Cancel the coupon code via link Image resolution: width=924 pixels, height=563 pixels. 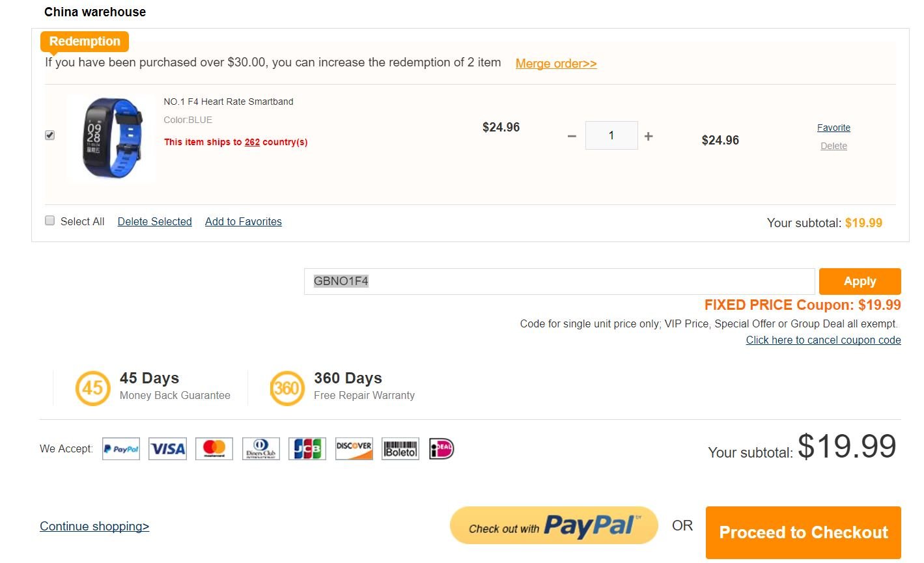pos(823,340)
